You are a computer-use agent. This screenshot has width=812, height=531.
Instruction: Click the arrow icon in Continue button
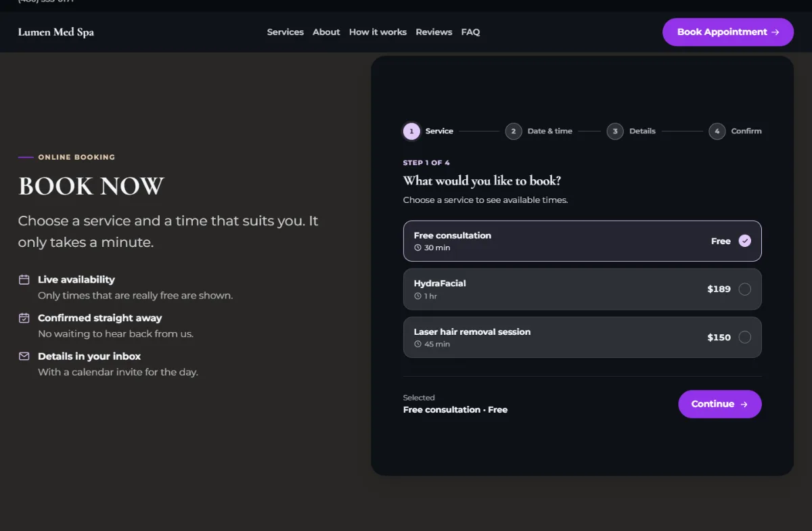coord(744,405)
